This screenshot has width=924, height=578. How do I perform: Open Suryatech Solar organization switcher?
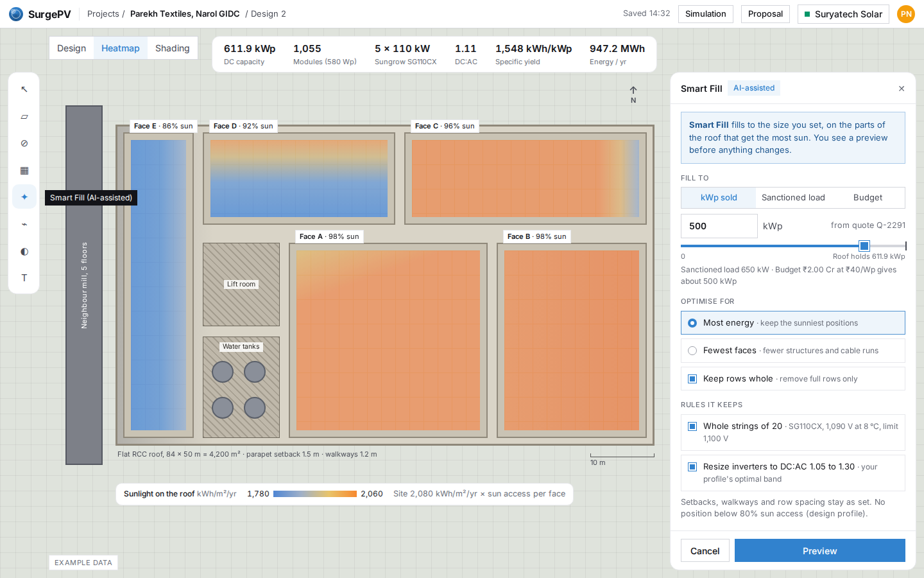(843, 14)
